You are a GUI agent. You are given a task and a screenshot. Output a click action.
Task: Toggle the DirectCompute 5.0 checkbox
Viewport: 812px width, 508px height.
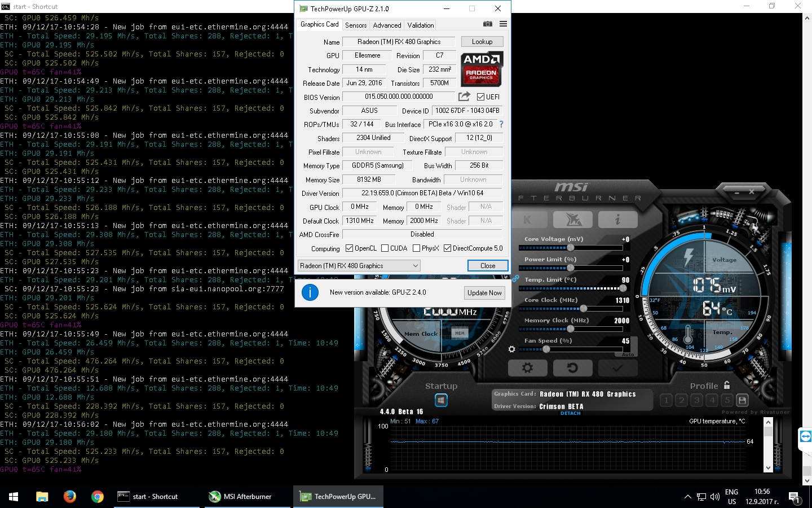click(x=447, y=248)
